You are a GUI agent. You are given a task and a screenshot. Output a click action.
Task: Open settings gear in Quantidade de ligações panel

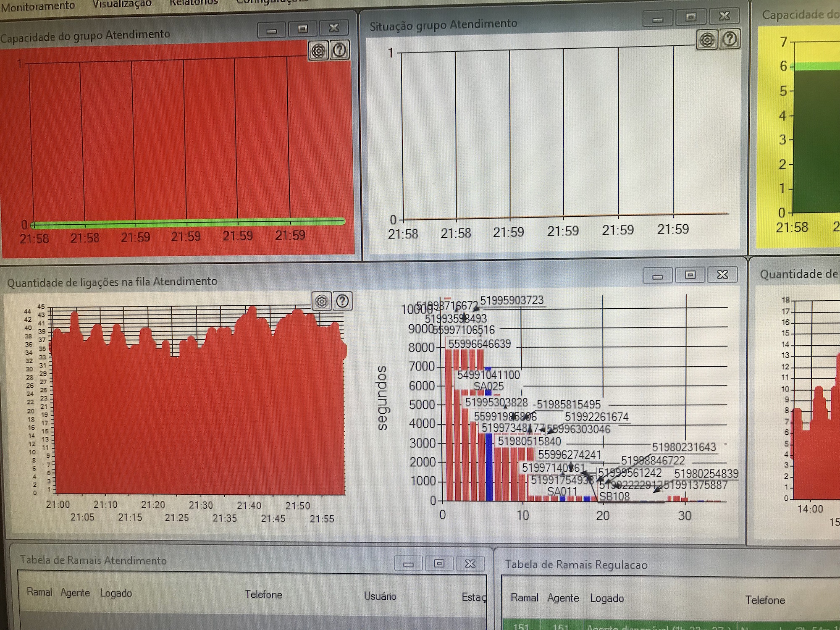(x=322, y=301)
